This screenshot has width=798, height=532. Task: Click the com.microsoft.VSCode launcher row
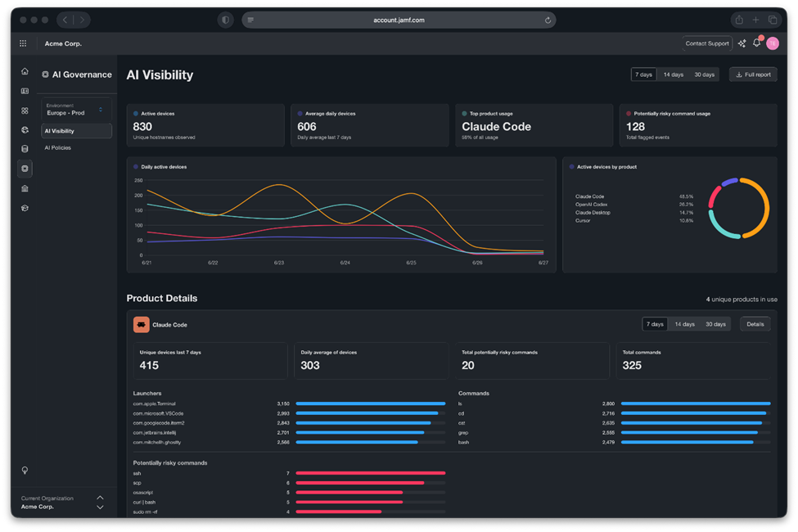[x=289, y=413]
